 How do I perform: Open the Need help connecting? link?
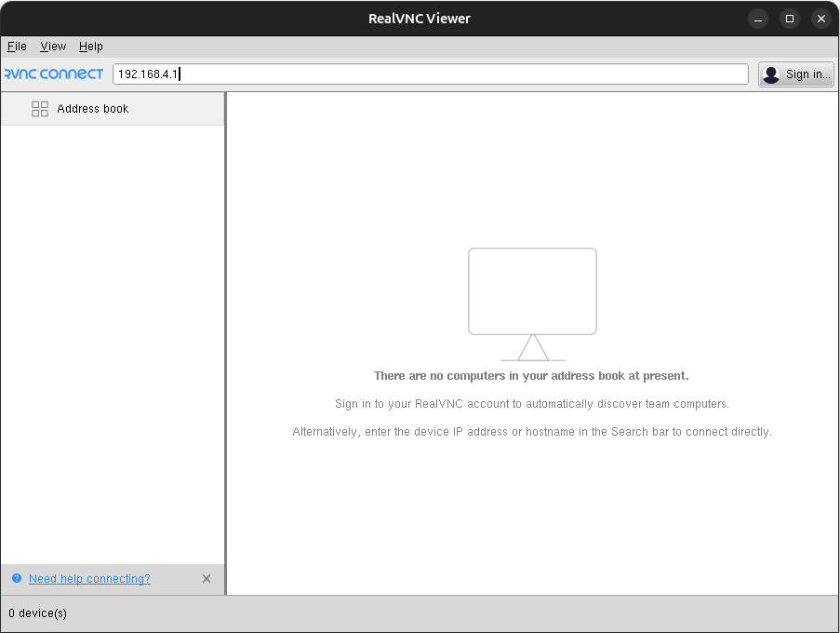point(89,579)
